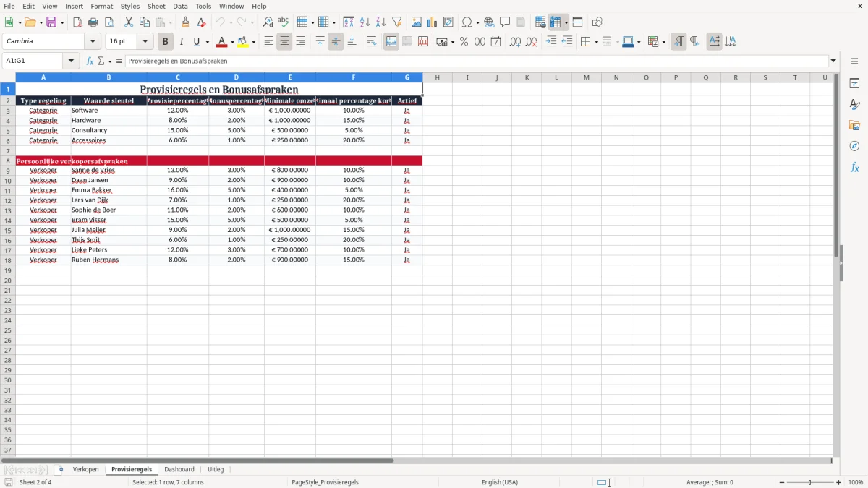Toggle Wrap Text

pos(372,42)
